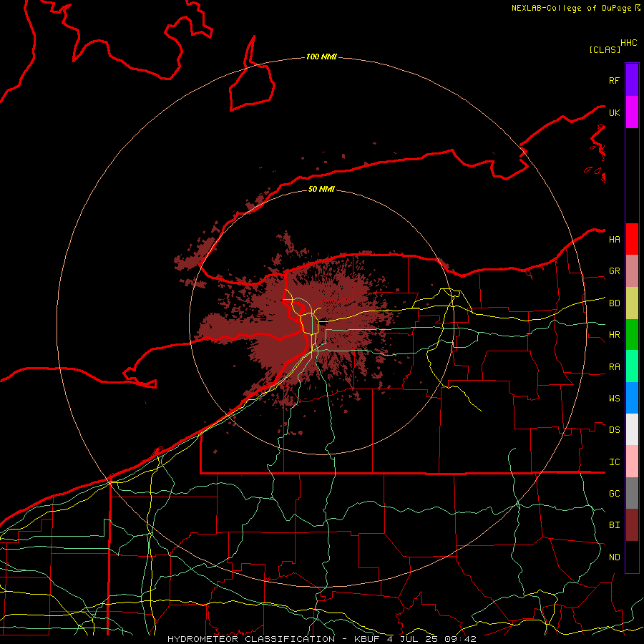This screenshot has width=644, height=644.
Task: Click the GR legend color swatch
Action: [x=632, y=271]
